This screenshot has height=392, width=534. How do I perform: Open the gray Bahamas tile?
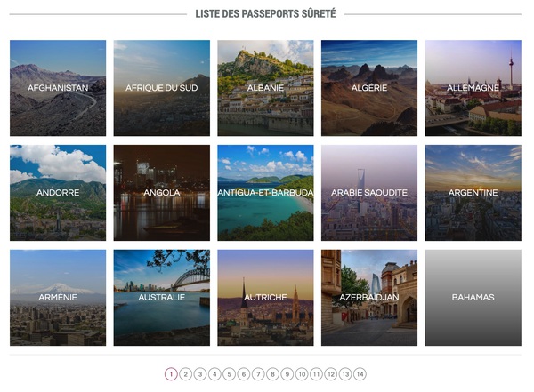point(473,298)
